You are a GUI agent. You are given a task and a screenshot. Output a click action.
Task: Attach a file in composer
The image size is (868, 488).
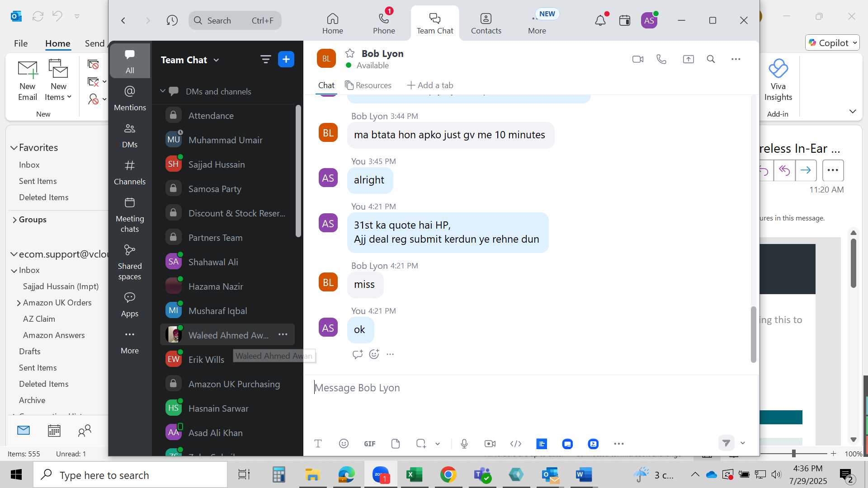tap(396, 444)
